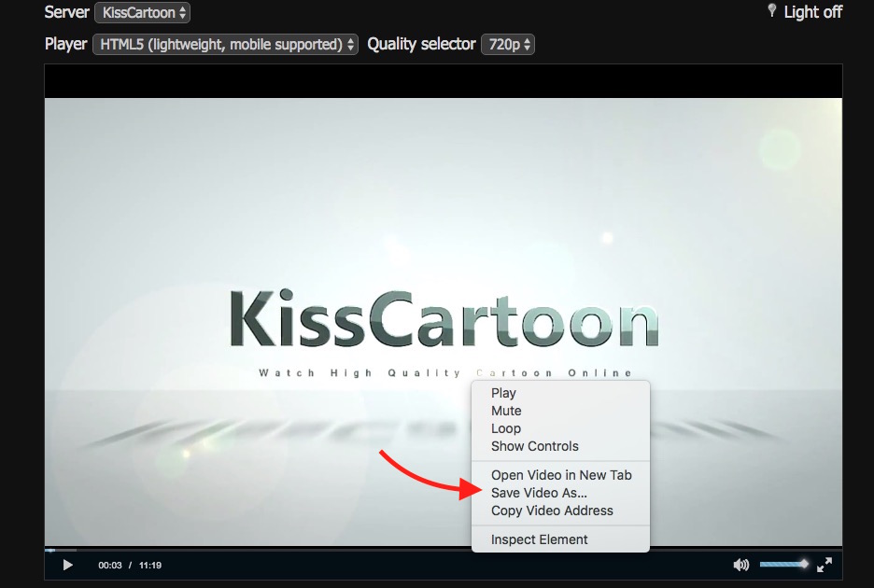Click Save Video As... menu entry
Screen dimensions: 874x588
tap(539, 493)
